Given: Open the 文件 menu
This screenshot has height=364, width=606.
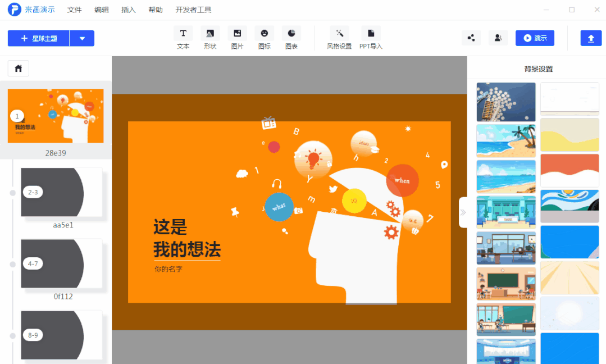Looking at the screenshot, I should pos(74,10).
